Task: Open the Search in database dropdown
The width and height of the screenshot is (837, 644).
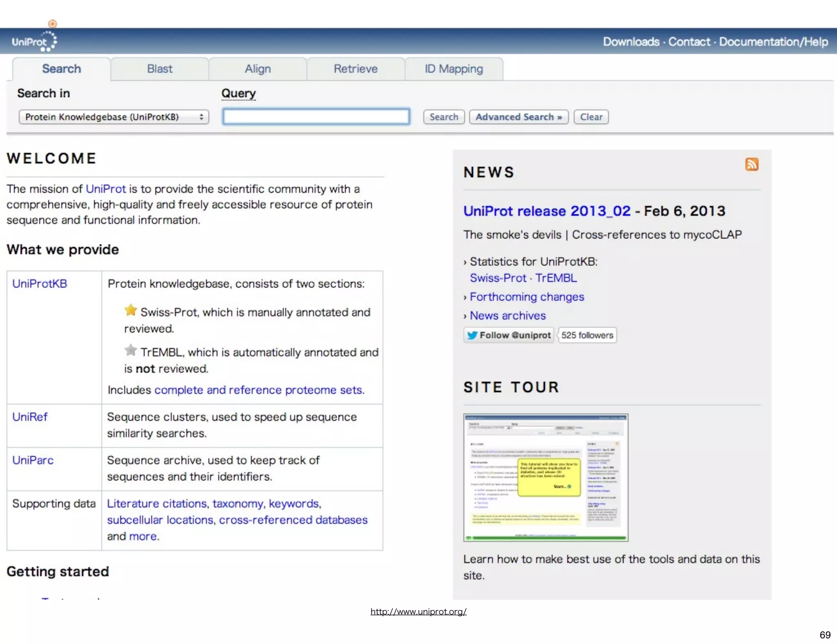Action: pos(114,117)
